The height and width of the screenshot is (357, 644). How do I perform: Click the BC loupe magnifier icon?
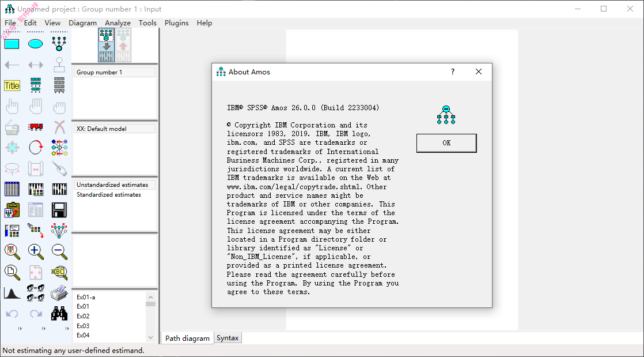[x=59, y=272]
